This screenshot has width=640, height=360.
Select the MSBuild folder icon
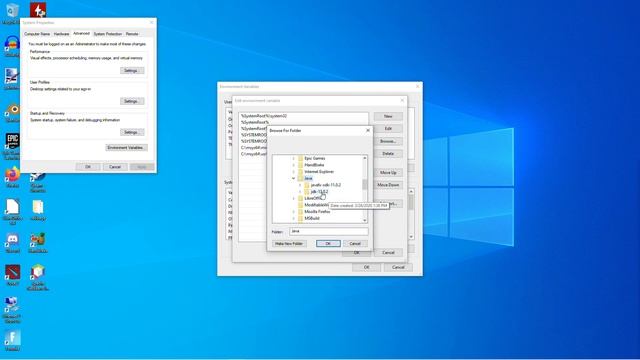301,218
